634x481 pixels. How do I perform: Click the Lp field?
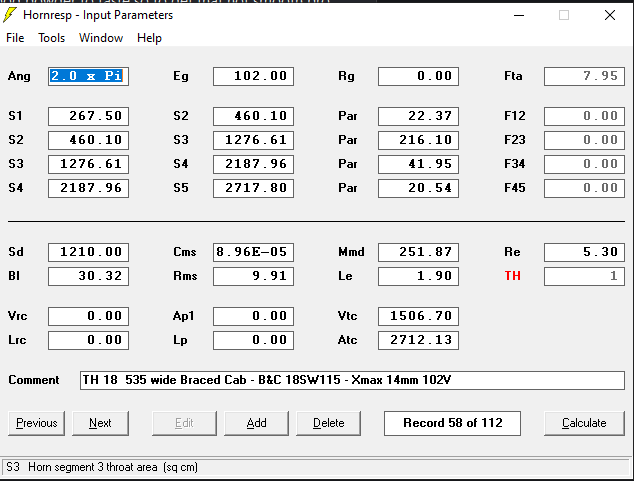click(x=254, y=340)
